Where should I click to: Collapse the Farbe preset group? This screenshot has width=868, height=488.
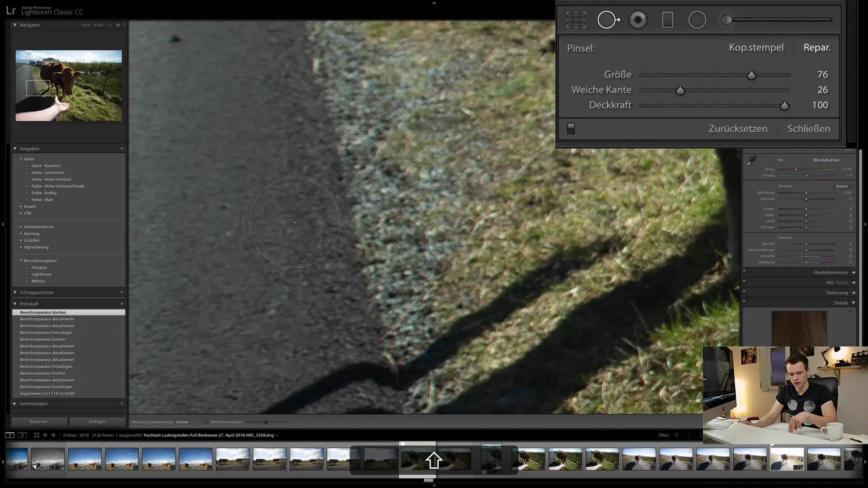[21, 159]
